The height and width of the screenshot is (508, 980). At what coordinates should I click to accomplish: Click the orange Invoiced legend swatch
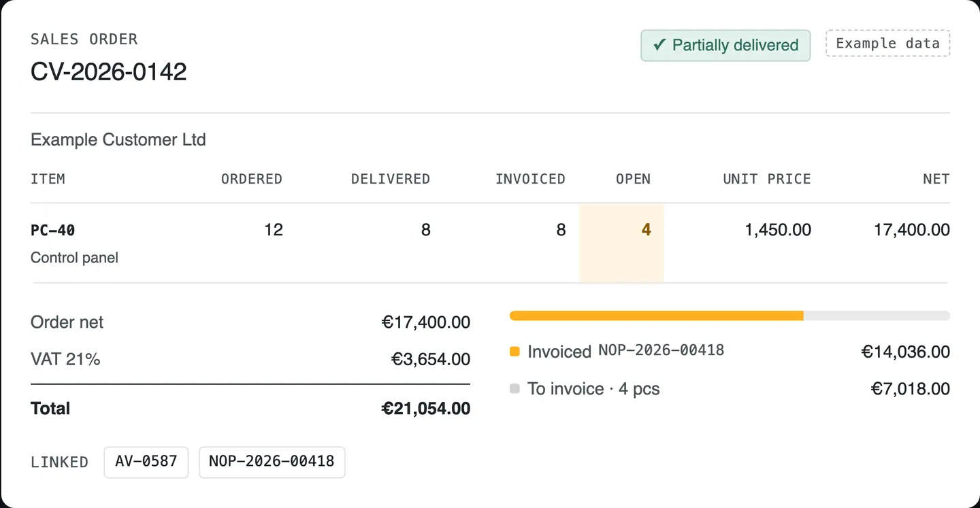point(514,352)
